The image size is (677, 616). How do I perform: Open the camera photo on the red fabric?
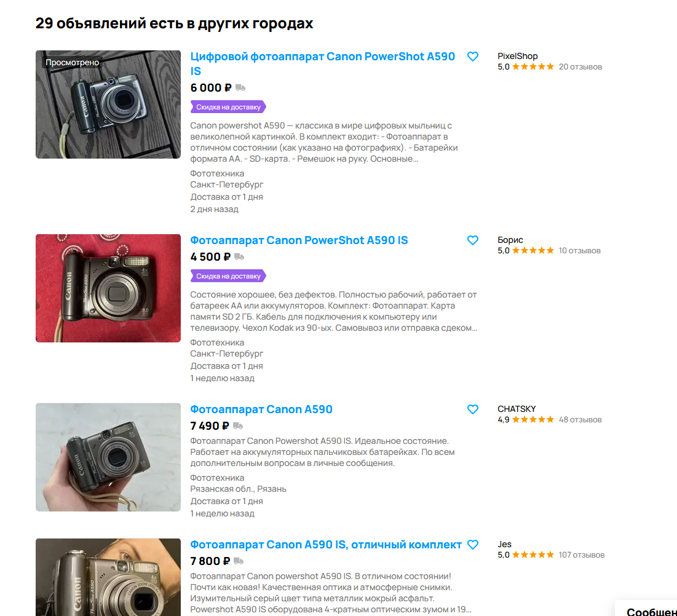(x=108, y=288)
